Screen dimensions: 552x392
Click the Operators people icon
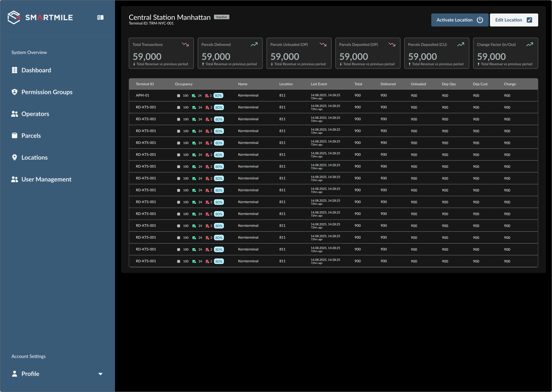point(14,114)
